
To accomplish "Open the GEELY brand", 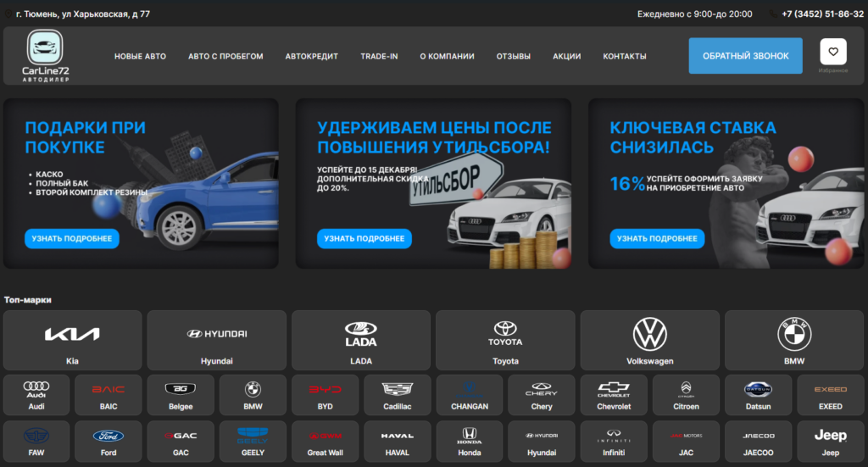I will pos(253,442).
